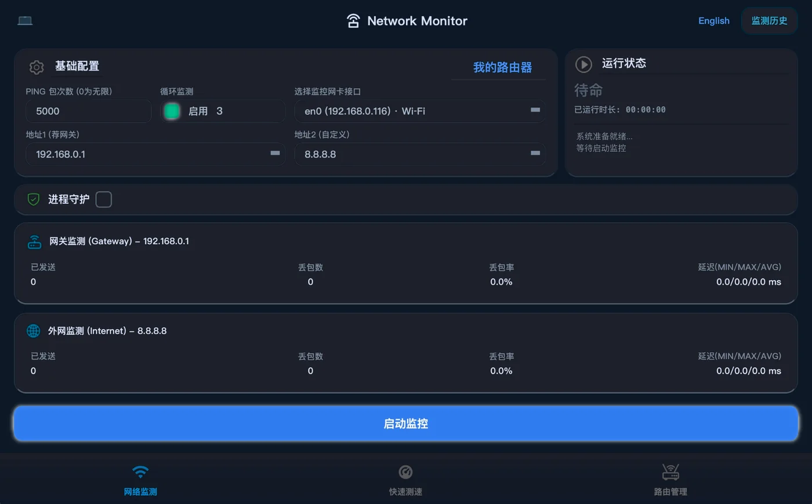
Task: Click the PING 包次数 field showing 5000
Action: [89, 111]
